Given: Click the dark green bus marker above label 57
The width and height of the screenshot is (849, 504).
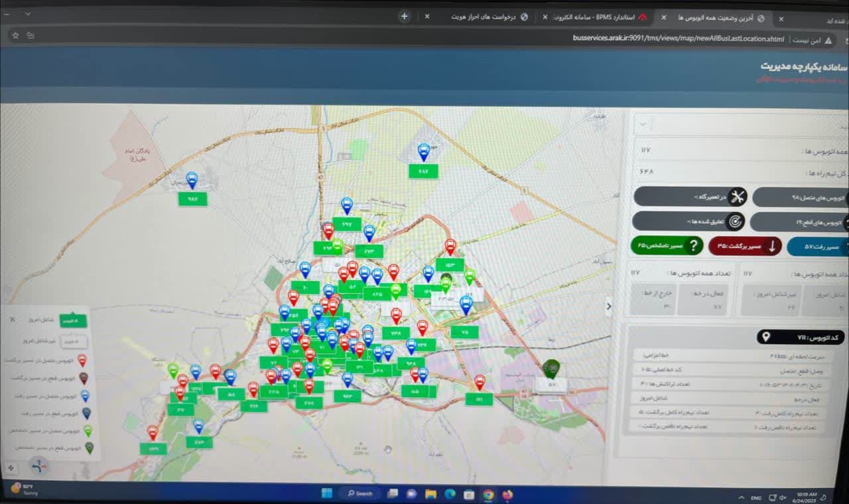Looking at the screenshot, I should 550,368.
